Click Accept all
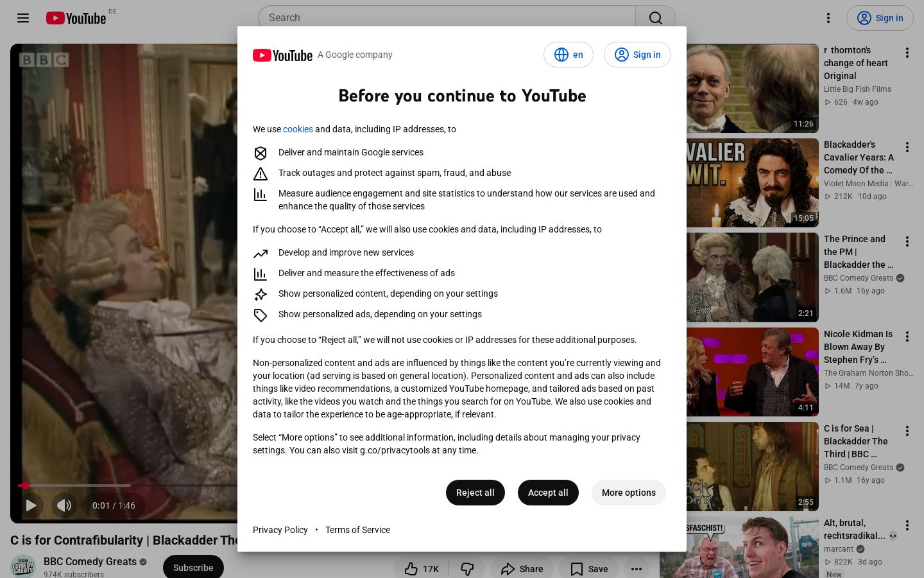 548,493
